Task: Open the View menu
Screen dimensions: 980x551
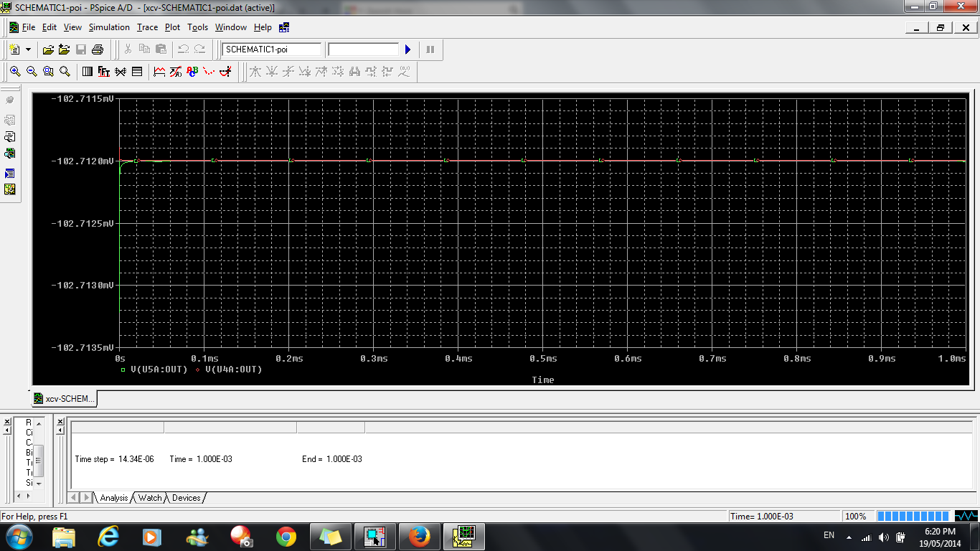Action: click(x=73, y=27)
